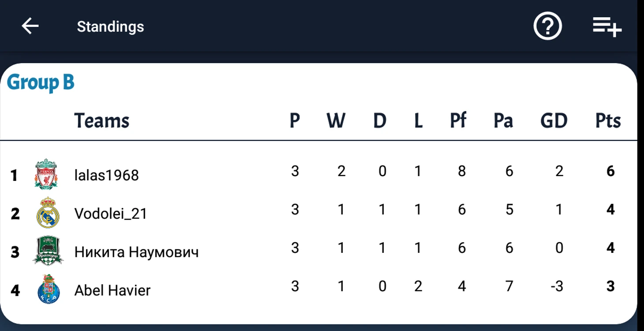The width and height of the screenshot is (644, 331).
Task: Tap the FC Porto club crest
Action: pos(48,290)
